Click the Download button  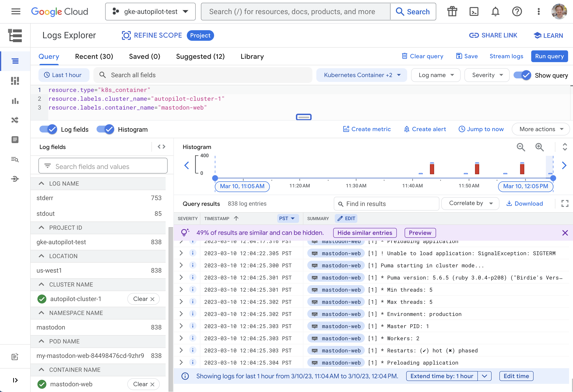pyautogui.click(x=524, y=204)
